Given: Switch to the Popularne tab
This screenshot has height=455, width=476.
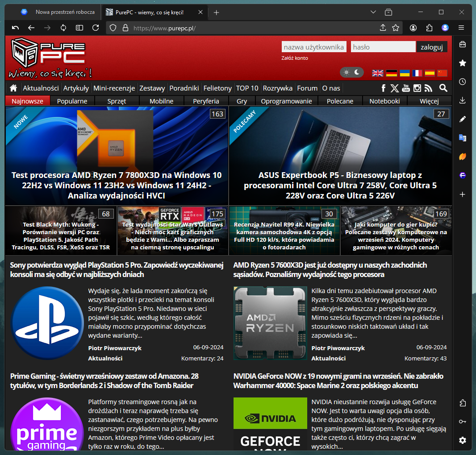Looking at the screenshot, I should point(72,101).
